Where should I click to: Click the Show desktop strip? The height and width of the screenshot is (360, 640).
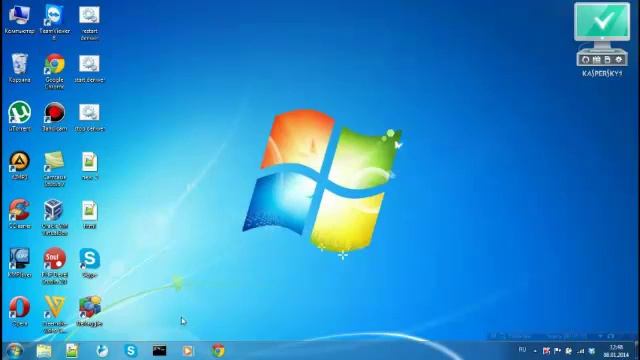tap(637, 351)
